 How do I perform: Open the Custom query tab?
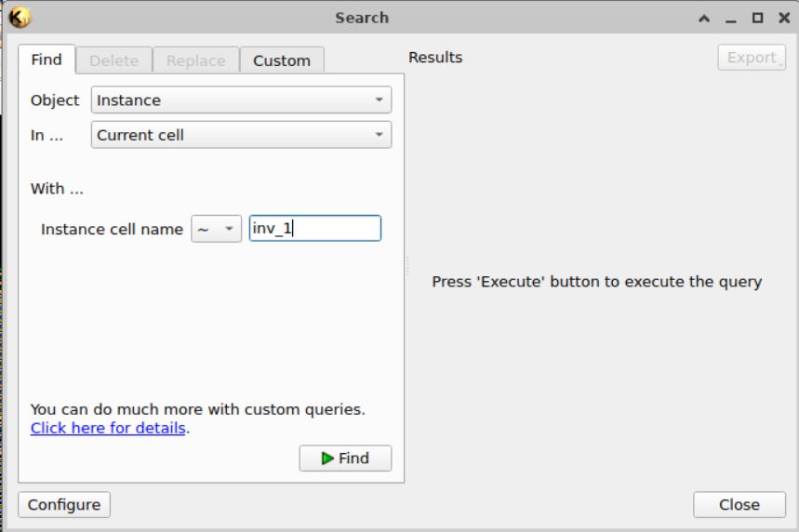click(x=282, y=60)
